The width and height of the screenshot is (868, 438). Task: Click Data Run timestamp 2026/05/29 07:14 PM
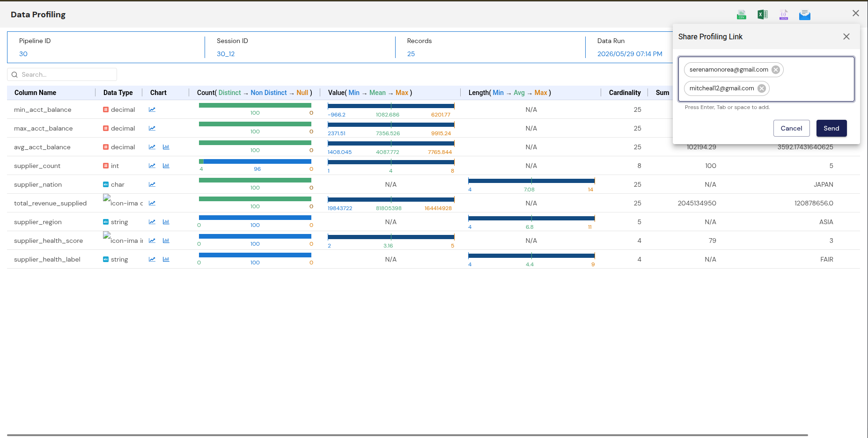coord(630,54)
